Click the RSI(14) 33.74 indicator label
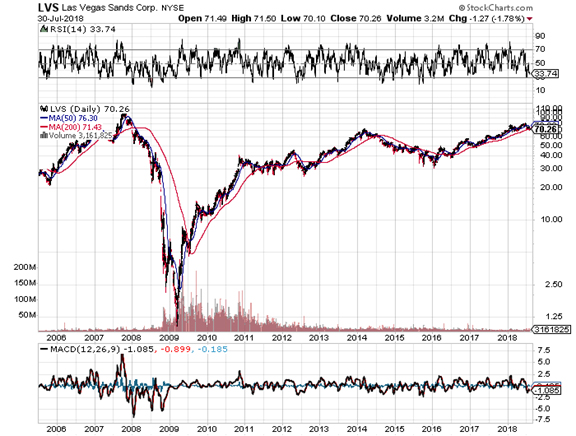Image resolution: width=576 pixels, height=436 pixels. [82, 29]
